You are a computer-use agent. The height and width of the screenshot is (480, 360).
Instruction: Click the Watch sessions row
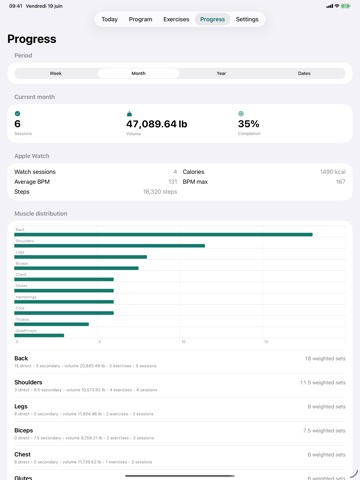pyautogui.click(x=96, y=172)
